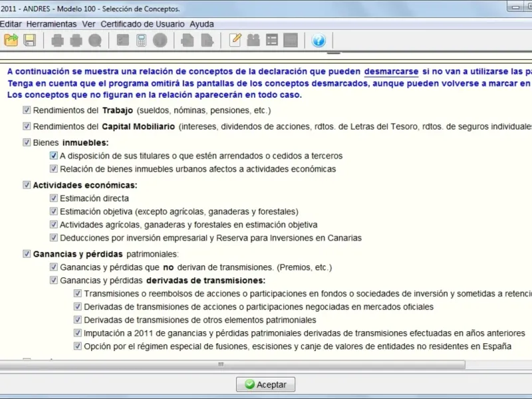Open the Herramientas menu
Screen dimensions: 532x399
(x=52, y=24)
